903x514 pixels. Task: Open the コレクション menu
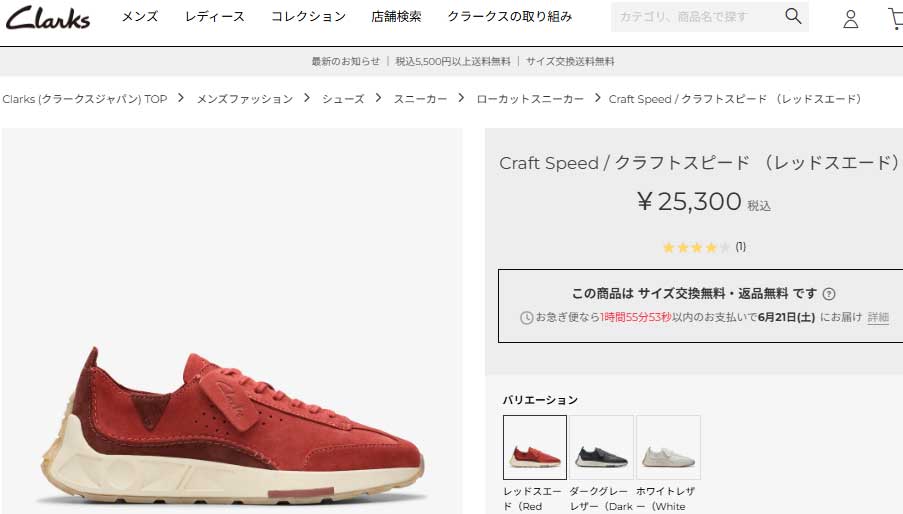click(x=308, y=17)
